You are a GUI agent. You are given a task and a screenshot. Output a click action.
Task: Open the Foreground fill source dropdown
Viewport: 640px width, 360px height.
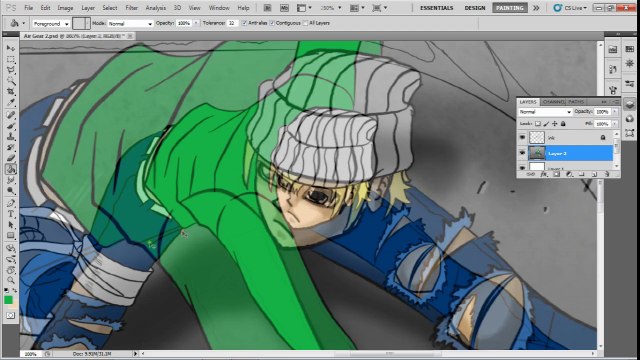[x=51, y=24]
